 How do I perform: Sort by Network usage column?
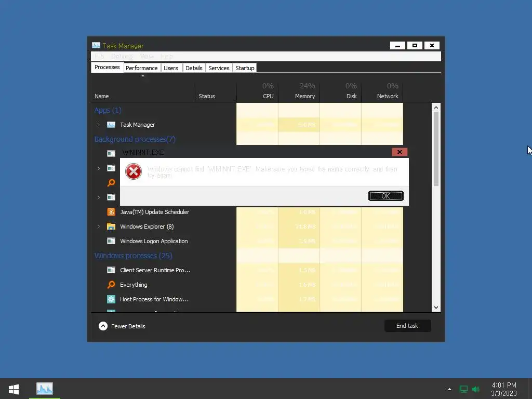382,91
